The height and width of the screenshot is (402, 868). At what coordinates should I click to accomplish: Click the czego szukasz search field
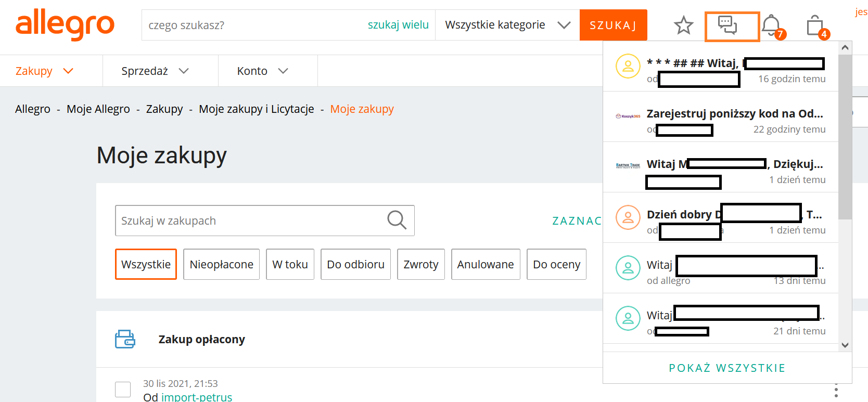pyautogui.click(x=255, y=25)
